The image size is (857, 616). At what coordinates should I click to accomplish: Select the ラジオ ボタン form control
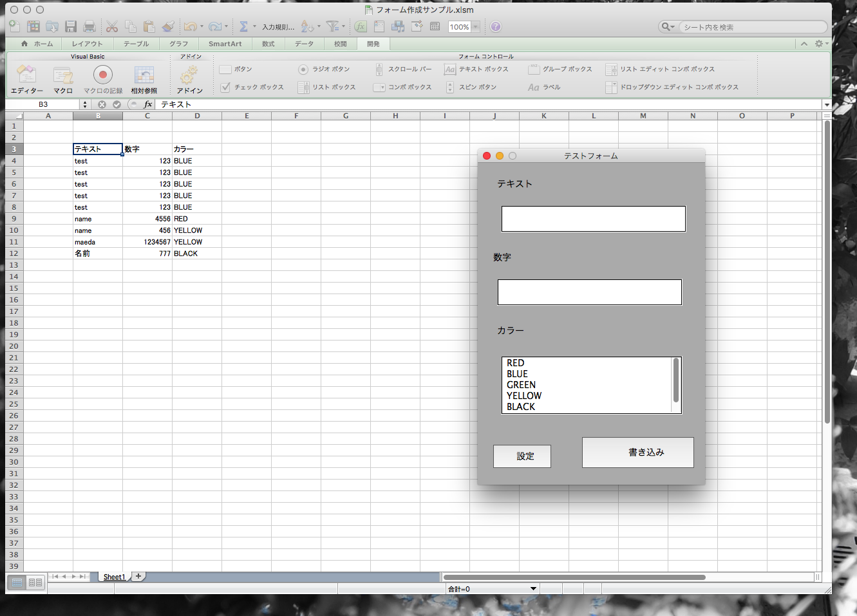click(324, 69)
